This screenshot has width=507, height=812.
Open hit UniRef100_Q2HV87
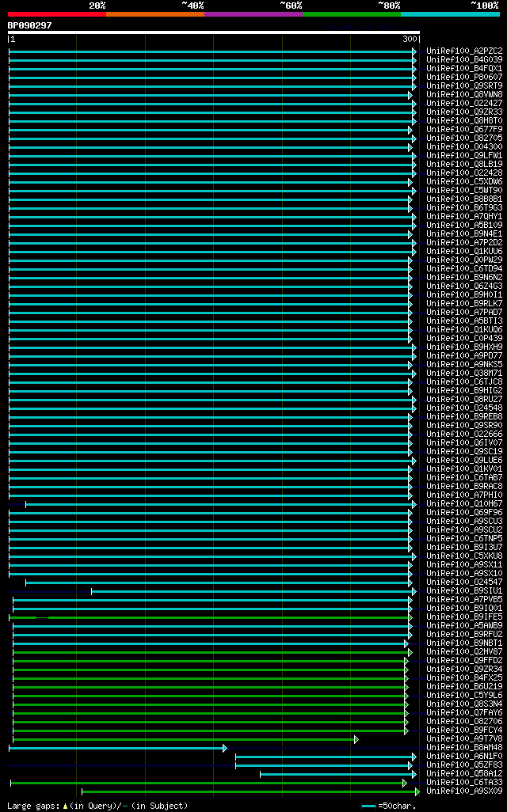point(464,651)
